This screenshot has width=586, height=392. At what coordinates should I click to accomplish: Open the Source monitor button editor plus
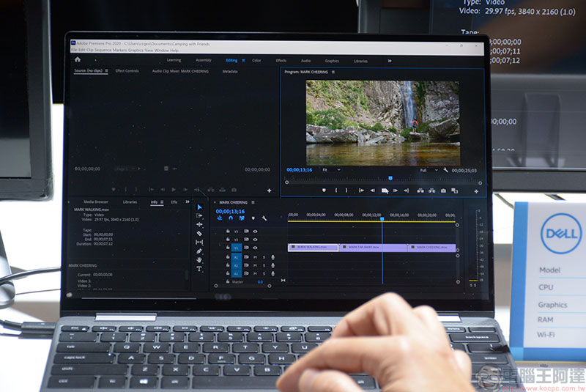tap(269, 191)
